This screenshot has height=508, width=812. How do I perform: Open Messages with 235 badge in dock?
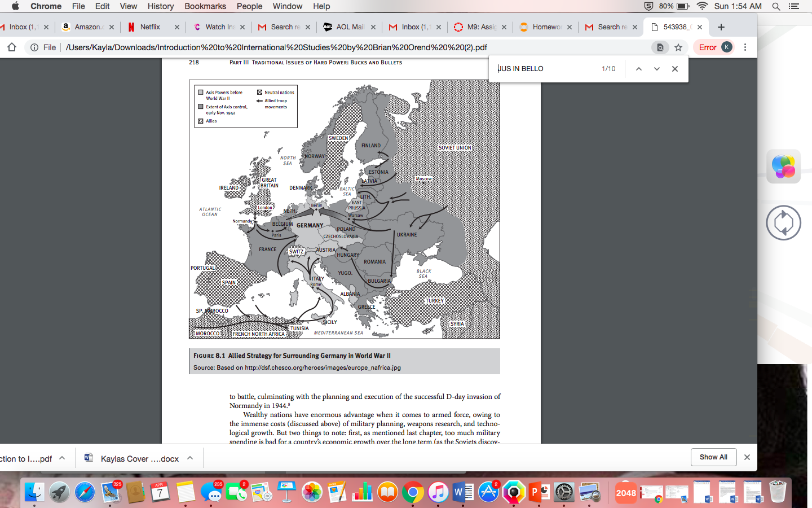(211, 492)
